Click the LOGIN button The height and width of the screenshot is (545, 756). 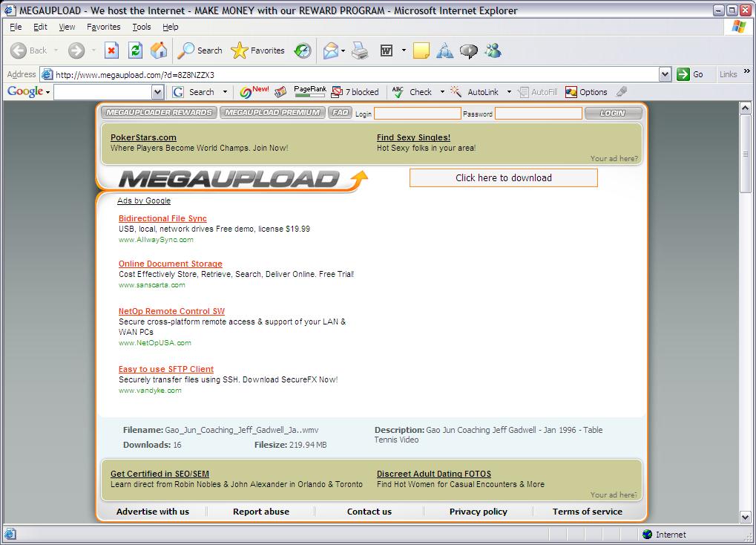[x=613, y=113]
